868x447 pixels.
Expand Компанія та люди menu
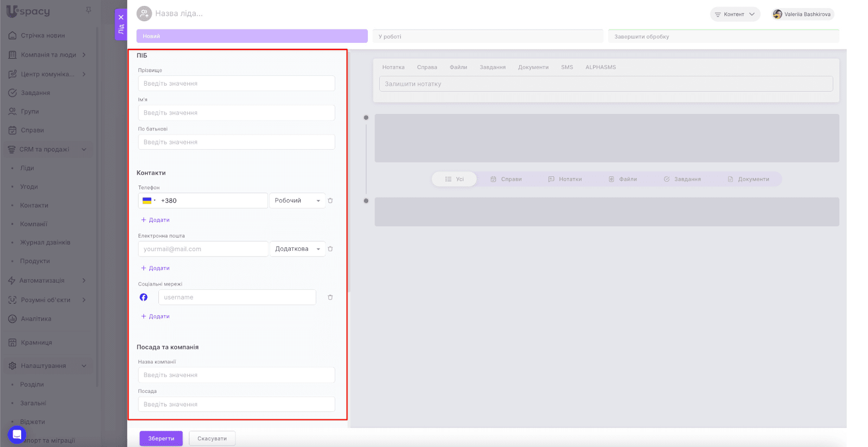(x=84, y=55)
